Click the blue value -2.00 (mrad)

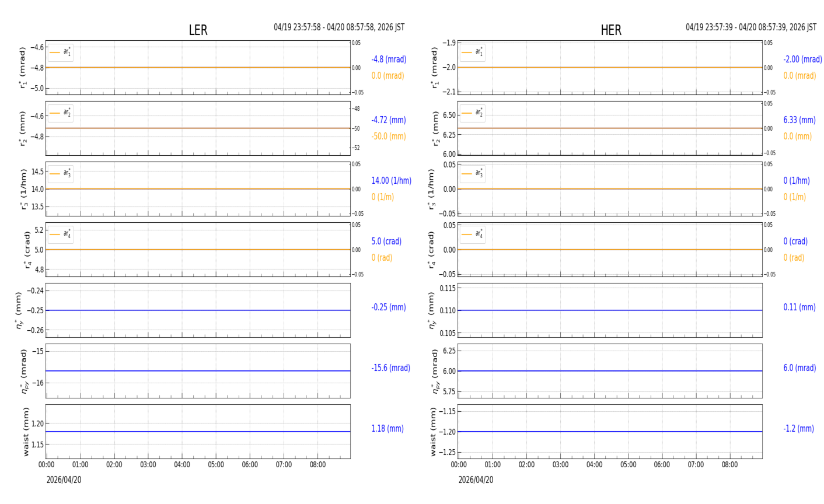802,60
